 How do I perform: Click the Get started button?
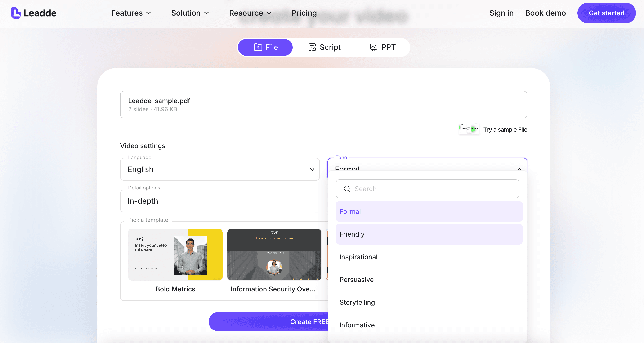coord(606,13)
